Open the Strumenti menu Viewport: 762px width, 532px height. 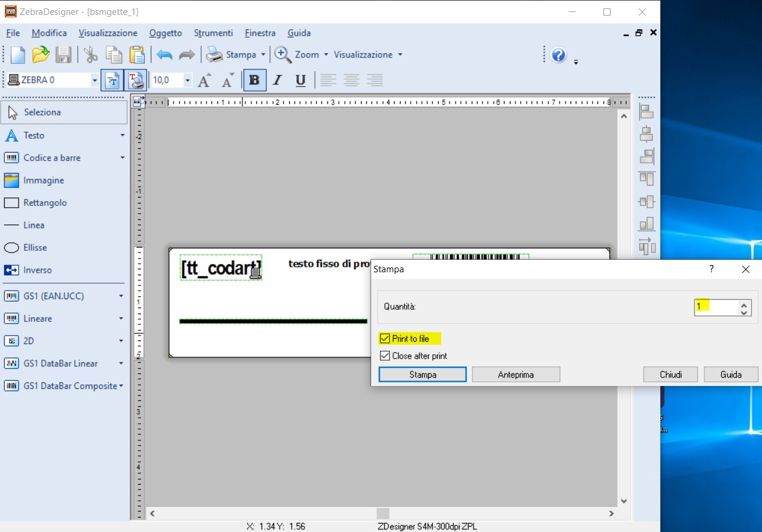(x=213, y=33)
